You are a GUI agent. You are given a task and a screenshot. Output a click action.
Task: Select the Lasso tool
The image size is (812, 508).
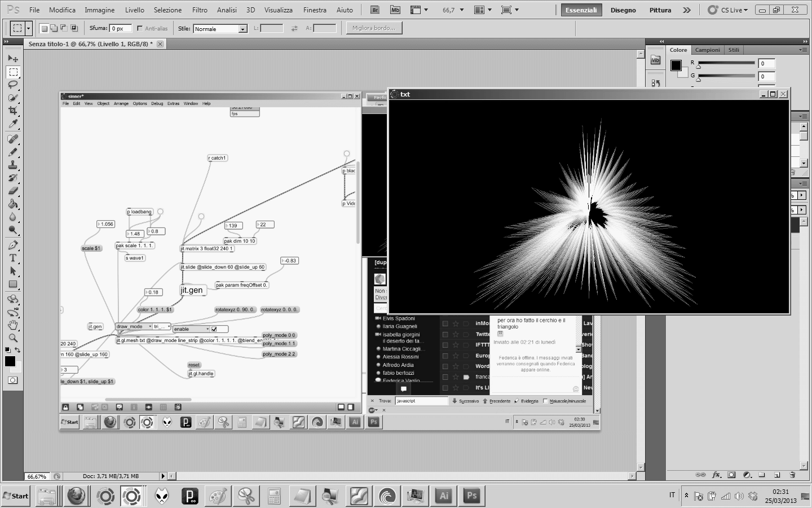pos(13,85)
